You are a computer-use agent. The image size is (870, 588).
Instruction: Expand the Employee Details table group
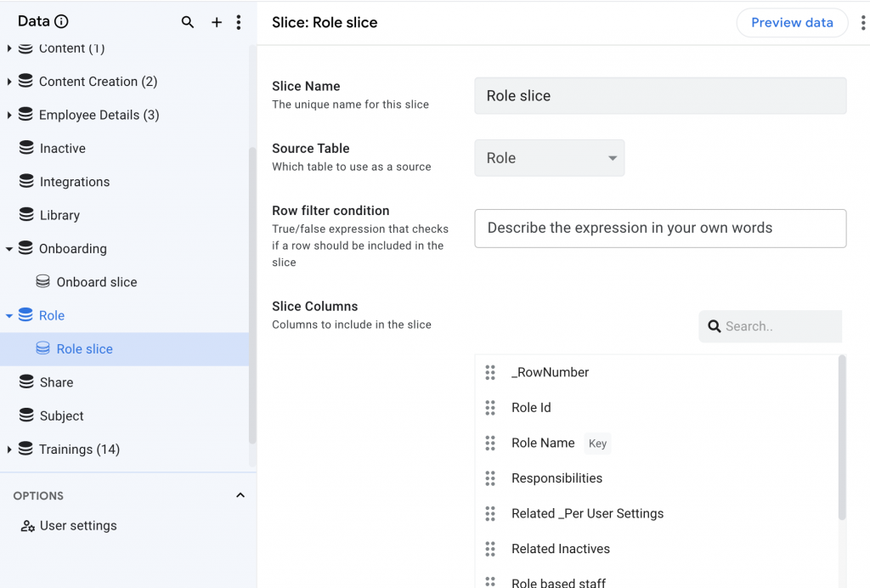[x=9, y=115]
